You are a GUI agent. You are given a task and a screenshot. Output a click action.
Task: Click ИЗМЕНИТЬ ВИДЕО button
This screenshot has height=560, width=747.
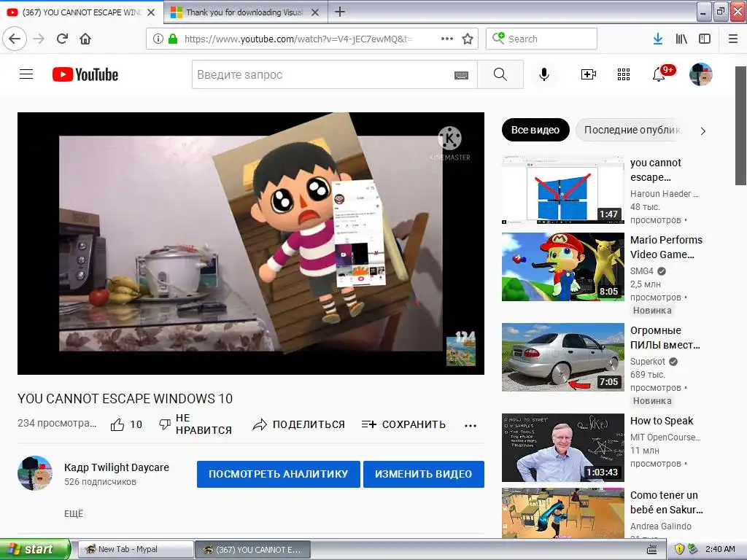tap(424, 474)
